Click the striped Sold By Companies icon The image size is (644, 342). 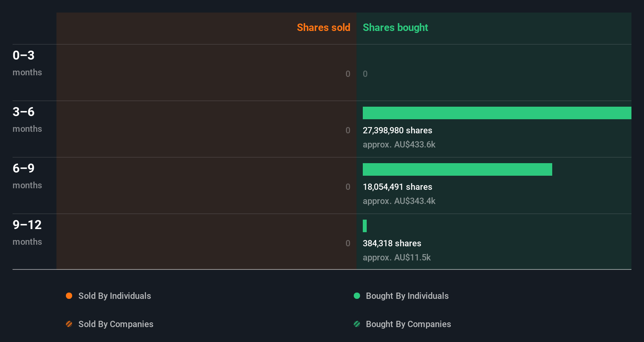point(69,324)
